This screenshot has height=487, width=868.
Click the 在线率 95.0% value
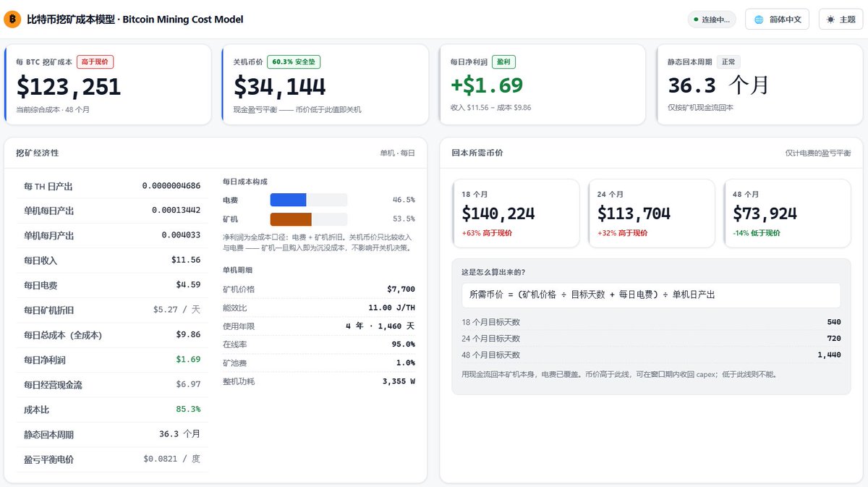pyautogui.click(x=404, y=344)
